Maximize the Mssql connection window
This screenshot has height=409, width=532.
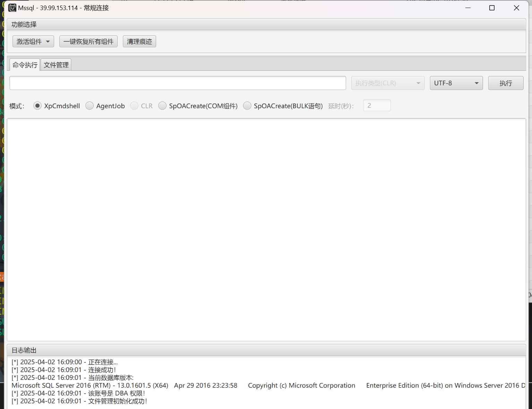click(492, 8)
